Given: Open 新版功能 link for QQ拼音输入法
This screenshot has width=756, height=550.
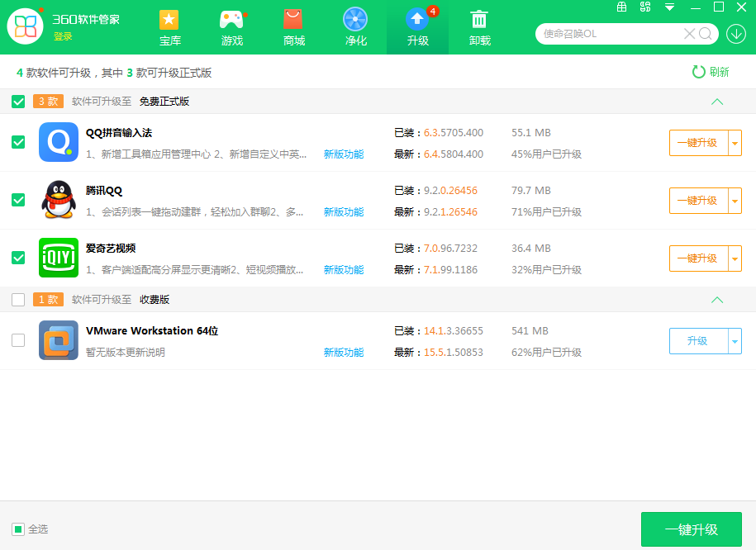Looking at the screenshot, I should pos(344,154).
